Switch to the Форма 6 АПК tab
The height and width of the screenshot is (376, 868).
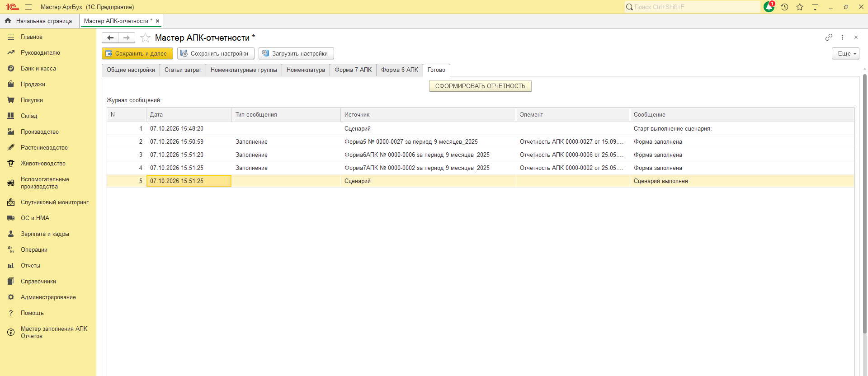[x=400, y=70]
